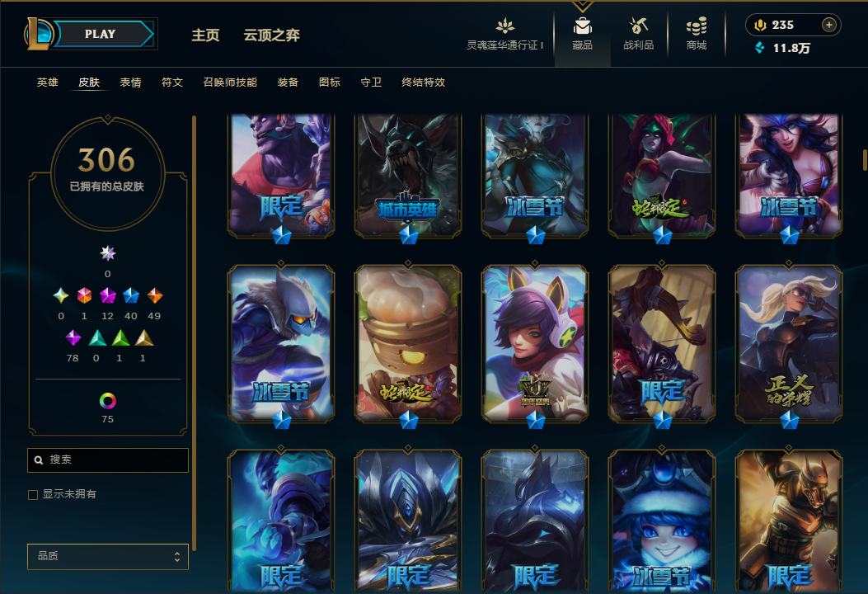Click the 搜索 skin search field
The image size is (868, 594).
[x=108, y=460]
